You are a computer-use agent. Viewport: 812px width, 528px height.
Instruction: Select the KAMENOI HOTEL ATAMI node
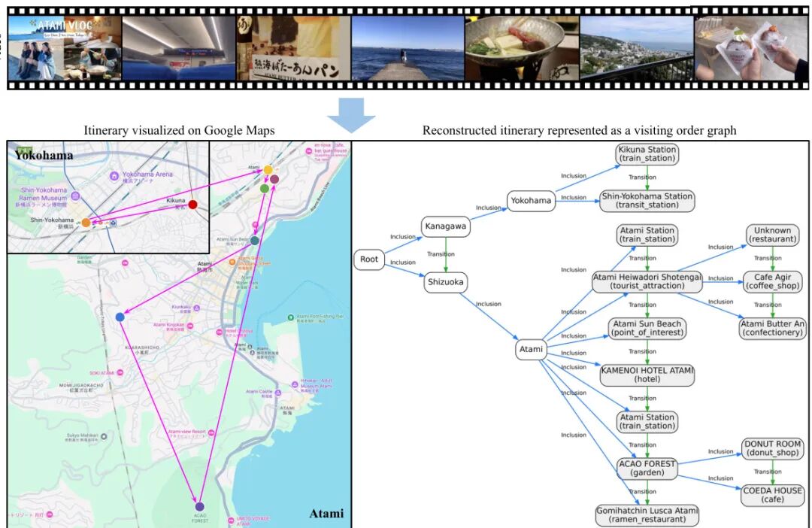(647, 375)
